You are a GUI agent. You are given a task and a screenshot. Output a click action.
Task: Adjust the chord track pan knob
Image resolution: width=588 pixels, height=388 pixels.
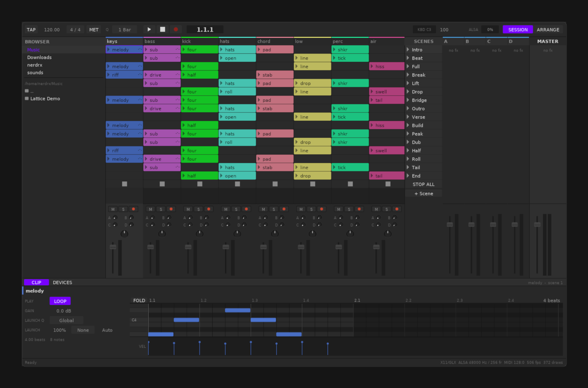(275, 233)
